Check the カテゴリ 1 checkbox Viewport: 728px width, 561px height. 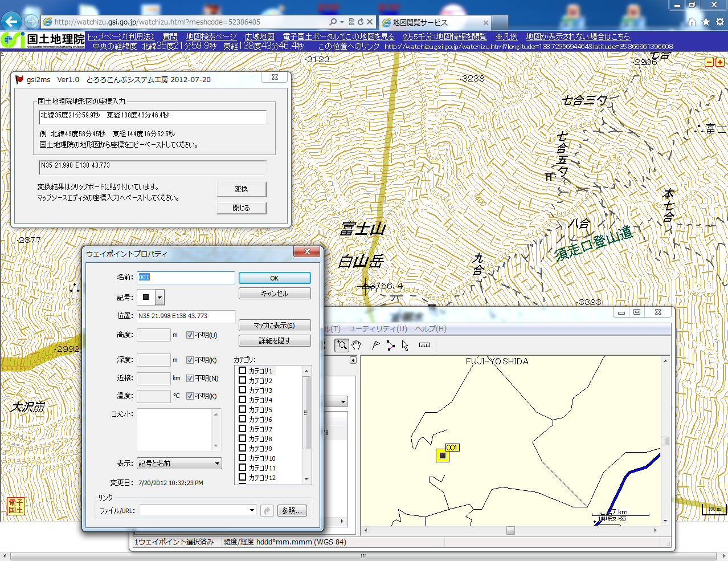point(243,371)
